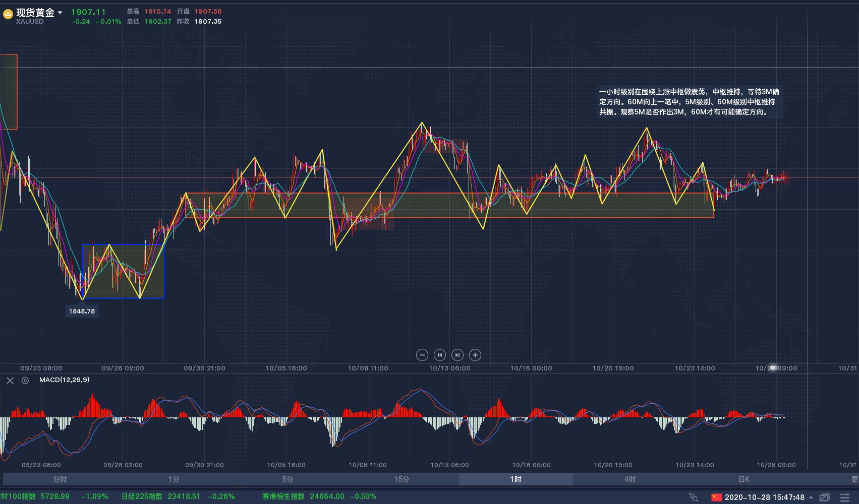Click the zoom in plus chart button

(x=475, y=355)
